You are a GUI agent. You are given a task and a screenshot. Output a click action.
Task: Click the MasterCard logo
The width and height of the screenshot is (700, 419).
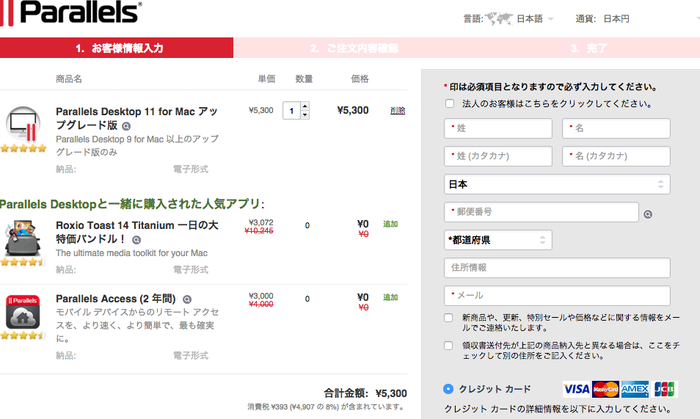coord(606,389)
